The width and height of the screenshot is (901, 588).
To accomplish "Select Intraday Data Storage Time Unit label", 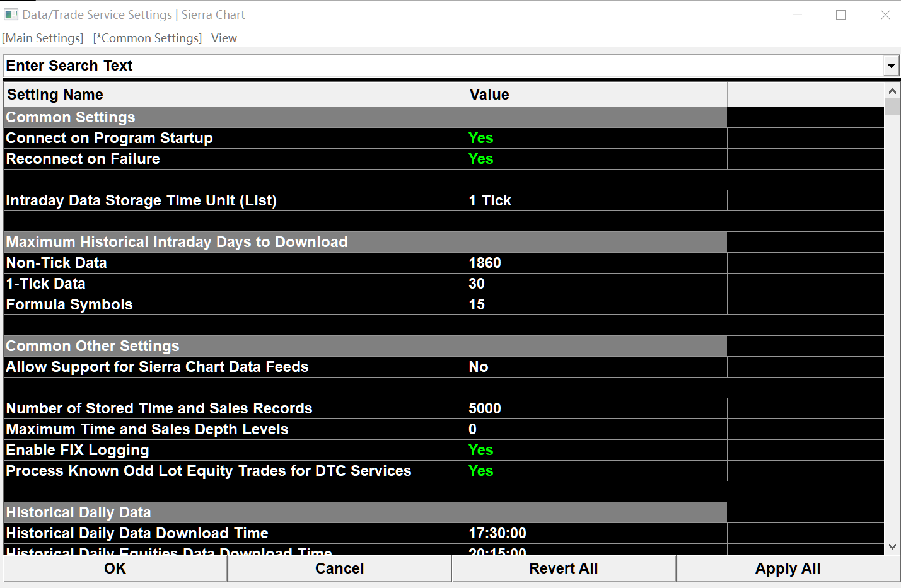I will (141, 200).
